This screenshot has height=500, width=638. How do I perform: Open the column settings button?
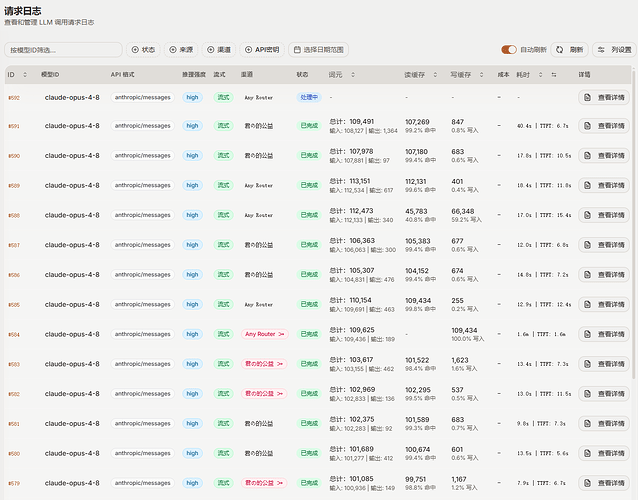coord(614,50)
